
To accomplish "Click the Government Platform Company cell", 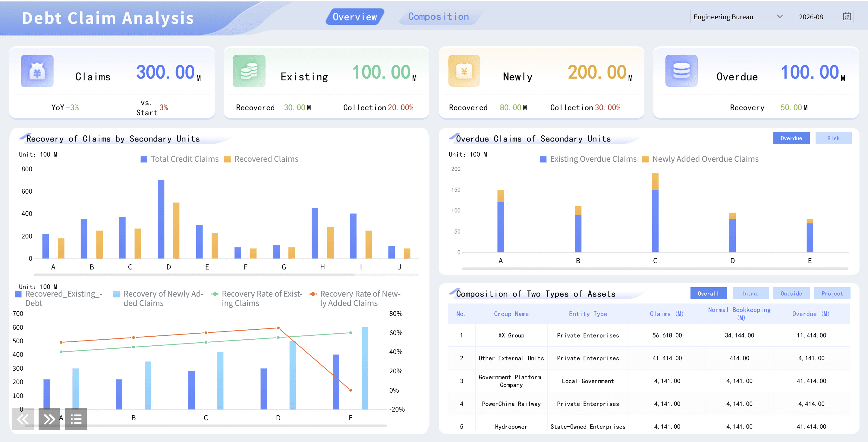I will (x=511, y=381).
